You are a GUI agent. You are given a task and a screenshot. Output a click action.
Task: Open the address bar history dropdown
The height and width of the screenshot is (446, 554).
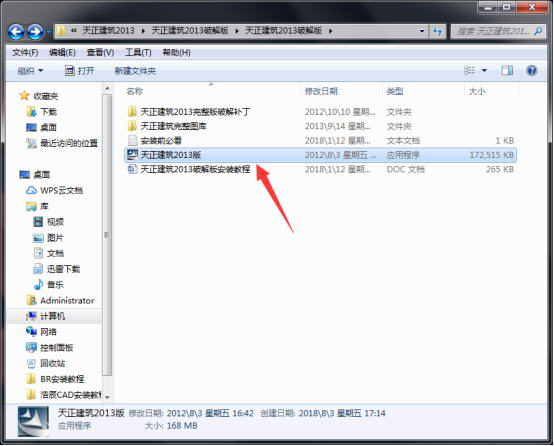pyautogui.click(x=422, y=31)
